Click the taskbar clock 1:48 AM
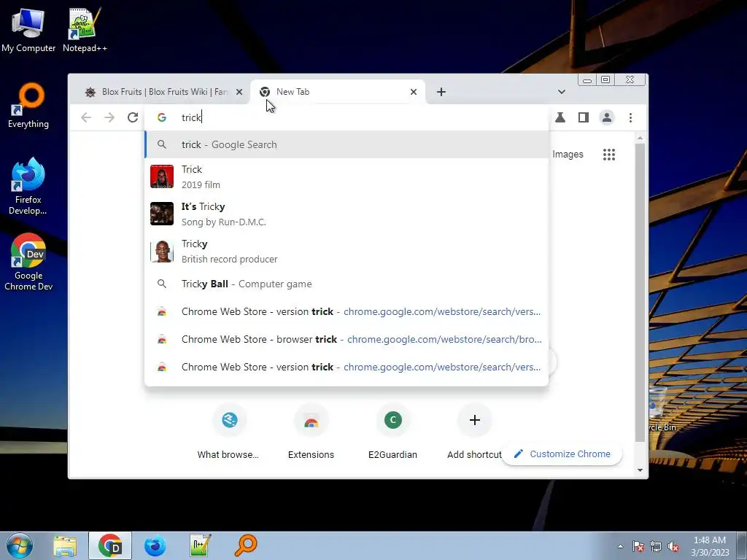Image resolution: width=747 pixels, height=560 pixels. [710, 546]
